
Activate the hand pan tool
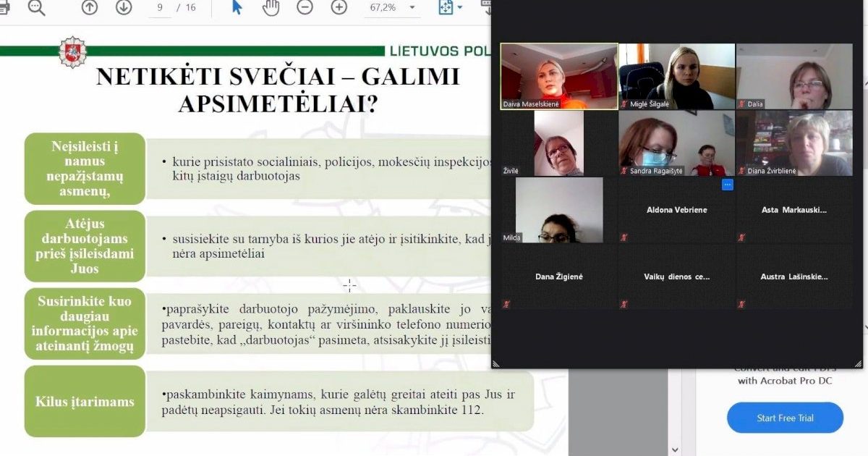tap(271, 7)
